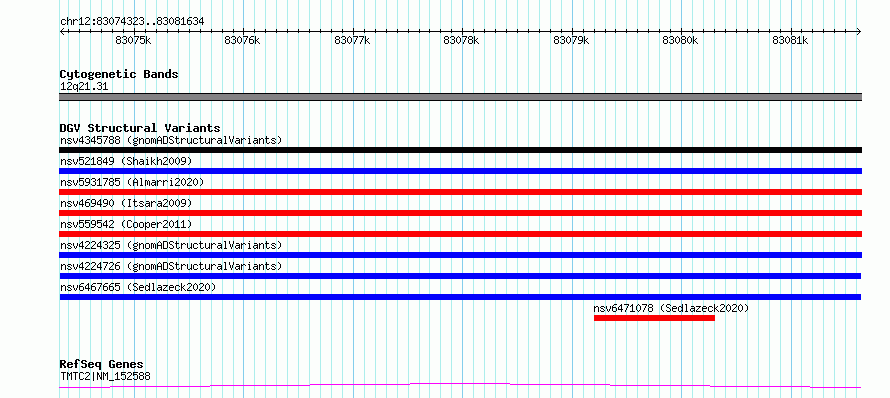Viewport: 890px width, 398px height.
Task: Click the red nsv5931785 Almarri2020 variant bar
Action: (460, 192)
